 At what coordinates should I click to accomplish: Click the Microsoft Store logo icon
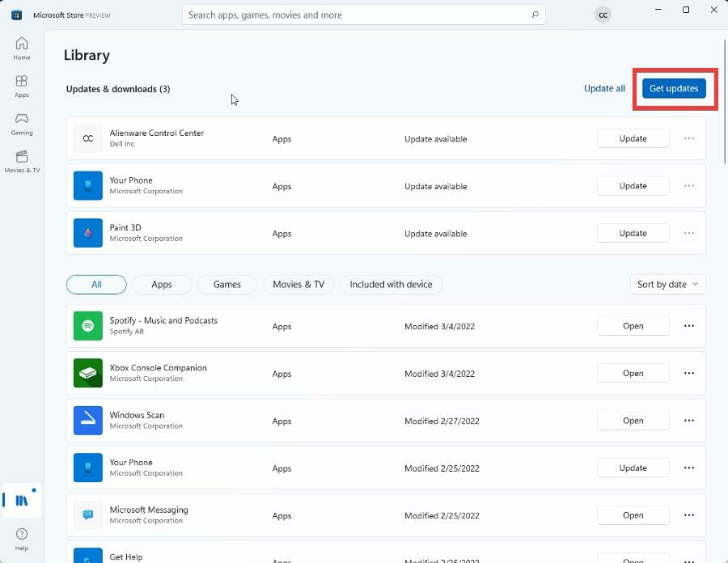16,15
